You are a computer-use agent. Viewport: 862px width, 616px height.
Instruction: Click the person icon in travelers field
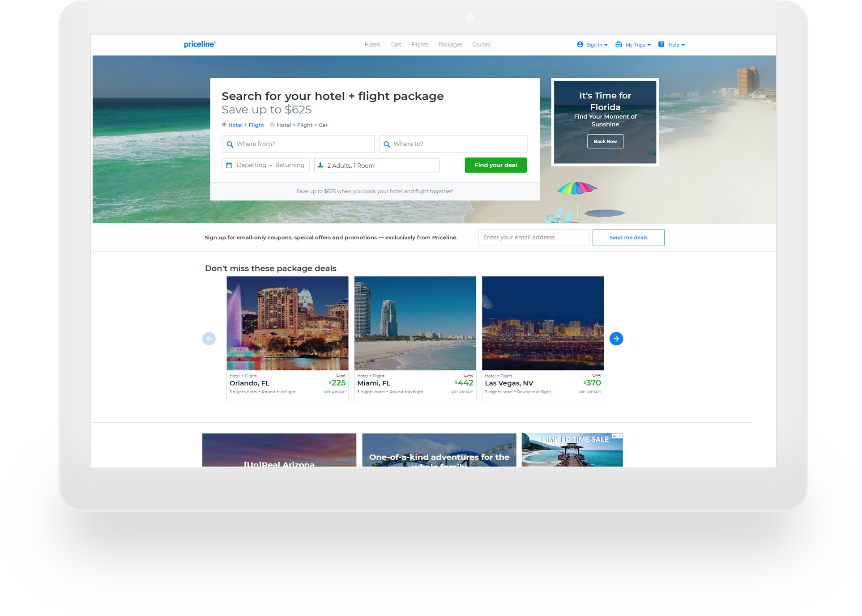pyautogui.click(x=320, y=165)
